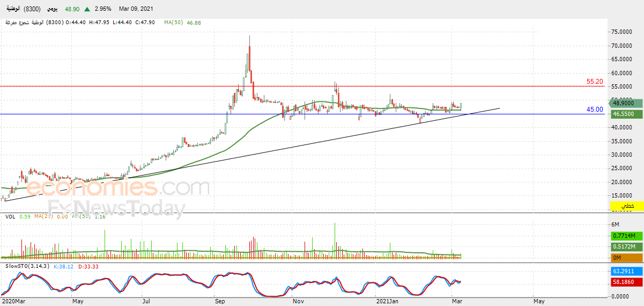The height and width of the screenshot is (306, 644).
Task: Click the 20.000 price axis label
Action: coord(620,182)
